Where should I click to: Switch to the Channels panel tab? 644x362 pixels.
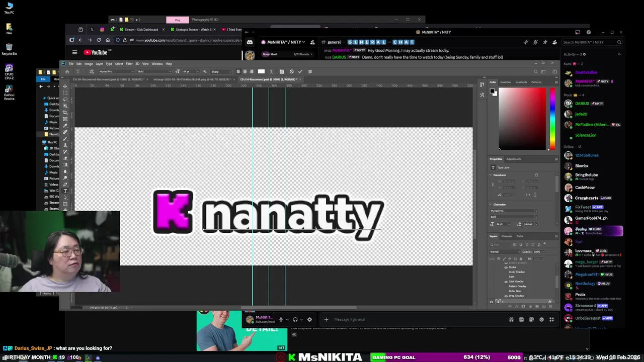coord(507,236)
